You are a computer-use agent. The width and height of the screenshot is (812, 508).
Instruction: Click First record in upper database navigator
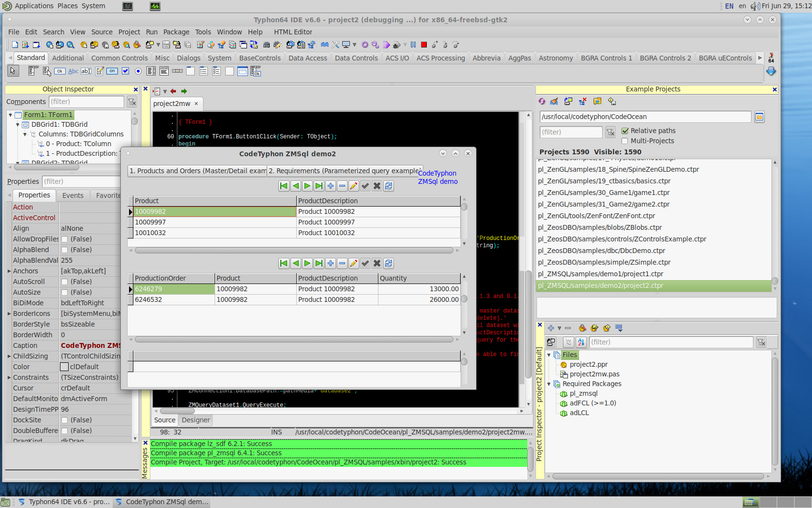[x=284, y=186]
